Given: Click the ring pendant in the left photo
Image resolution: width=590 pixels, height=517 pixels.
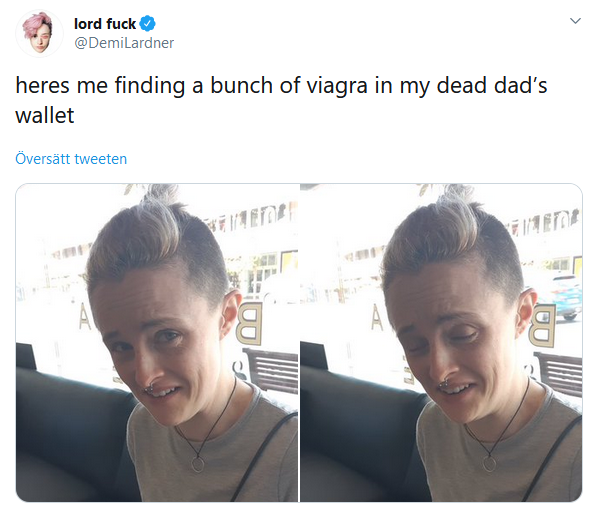Looking at the screenshot, I should click(x=198, y=464).
